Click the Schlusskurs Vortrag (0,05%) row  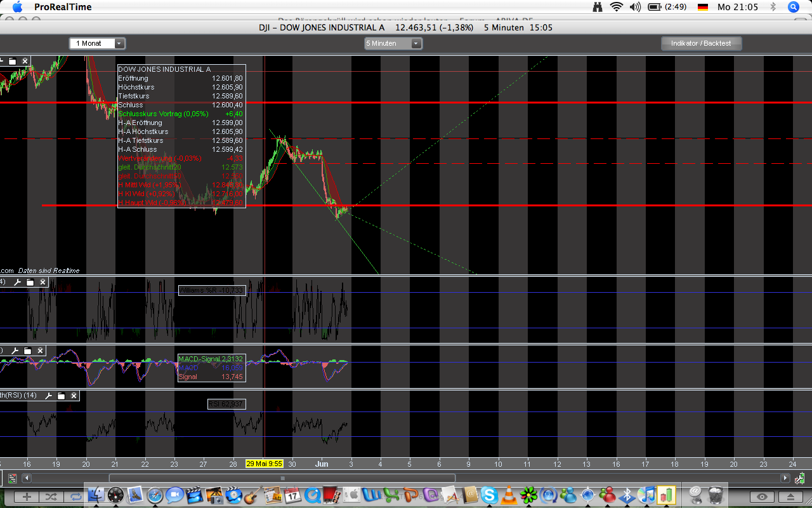click(x=181, y=114)
